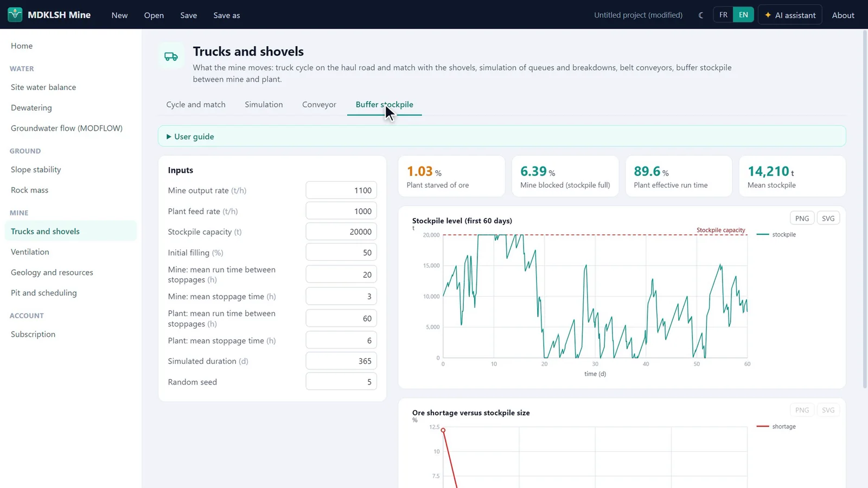
Task: Open the About page
Action: tap(843, 15)
